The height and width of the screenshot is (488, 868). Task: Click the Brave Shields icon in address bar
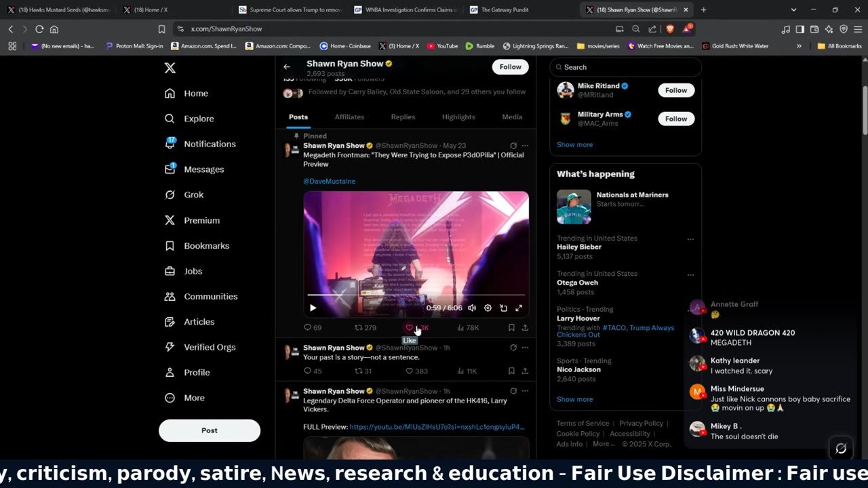coord(669,29)
